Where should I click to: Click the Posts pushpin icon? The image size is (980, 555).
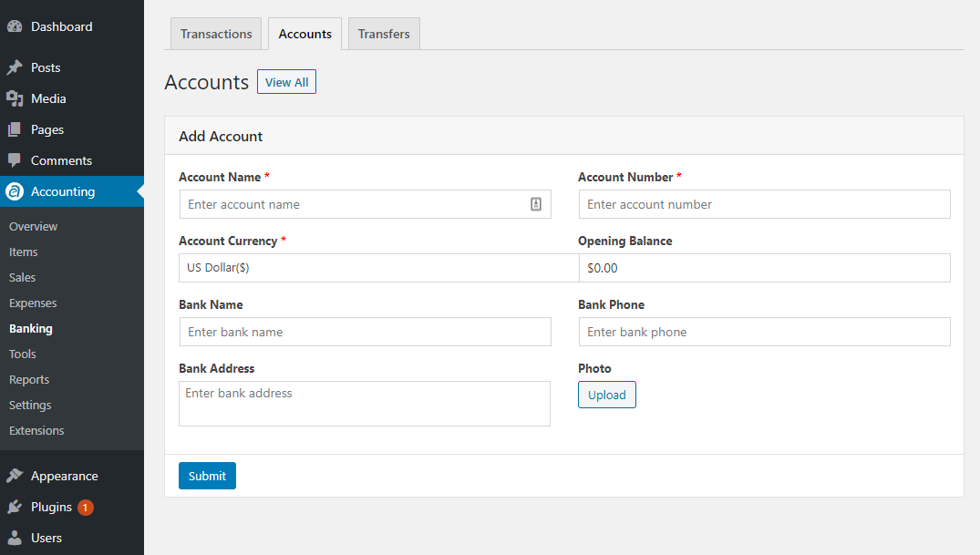[15, 67]
